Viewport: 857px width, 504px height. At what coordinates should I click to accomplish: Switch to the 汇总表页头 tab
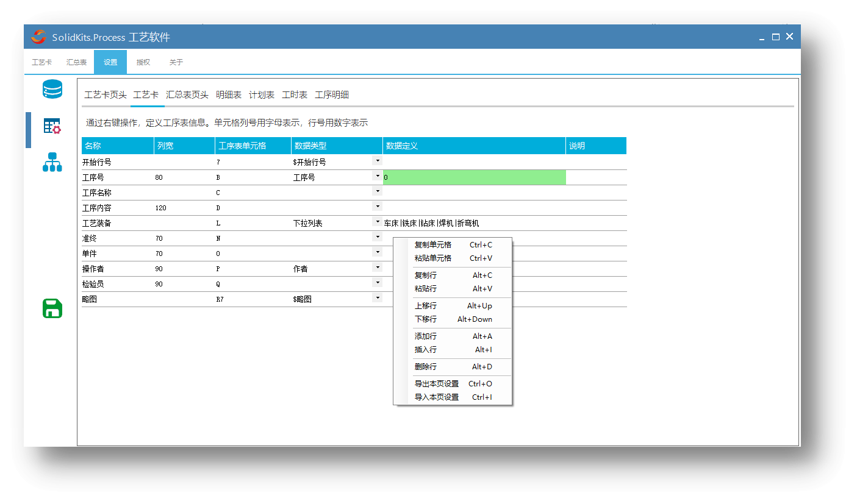click(x=187, y=95)
